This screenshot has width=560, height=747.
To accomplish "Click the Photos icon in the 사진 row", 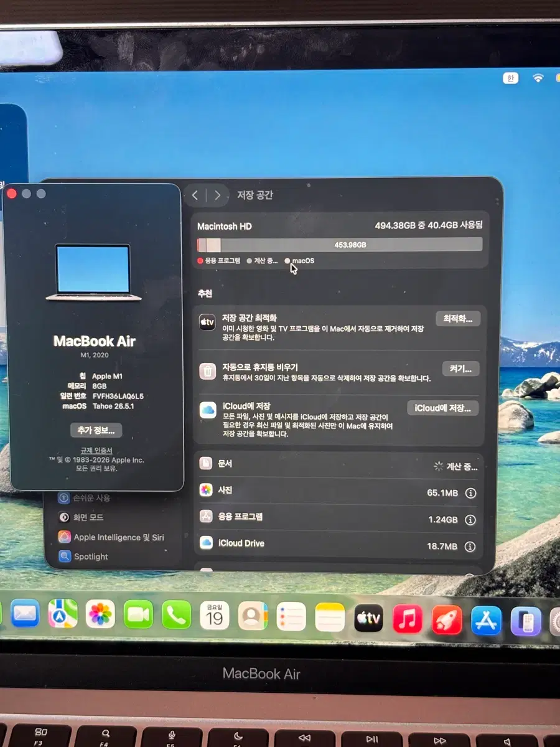I will click(206, 490).
